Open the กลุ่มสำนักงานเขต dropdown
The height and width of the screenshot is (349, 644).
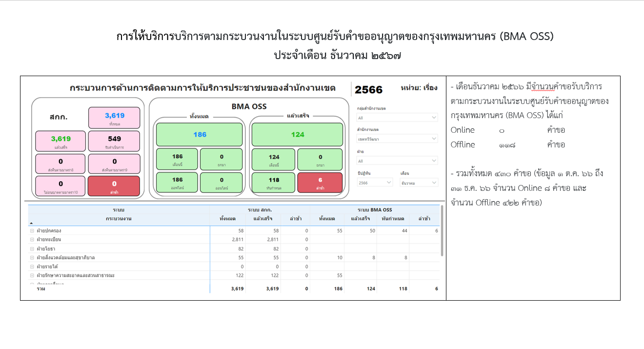(397, 118)
